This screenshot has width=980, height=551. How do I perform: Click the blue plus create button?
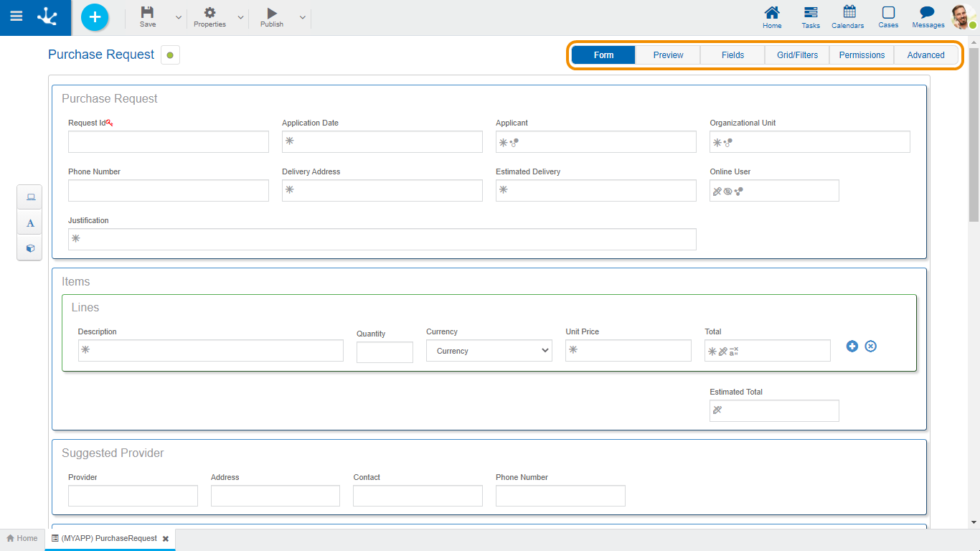(x=95, y=17)
